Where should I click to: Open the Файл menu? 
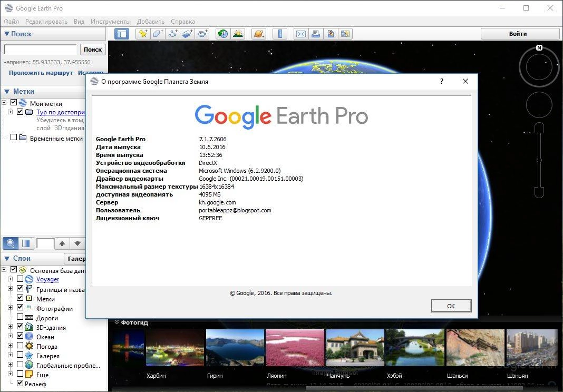click(11, 22)
